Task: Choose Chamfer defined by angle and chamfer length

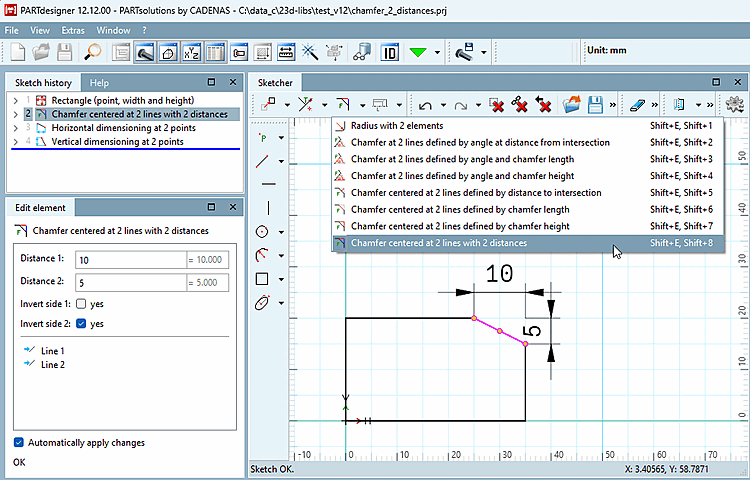Action: (x=528, y=159)
